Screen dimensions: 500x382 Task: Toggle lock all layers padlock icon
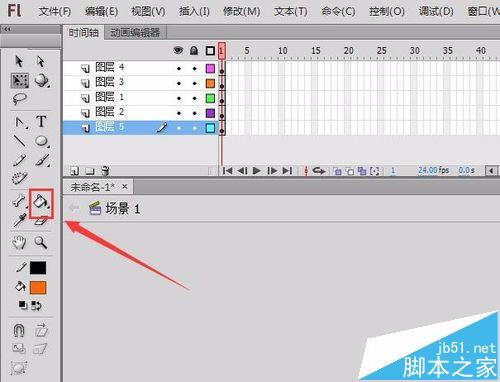[194, 50]
